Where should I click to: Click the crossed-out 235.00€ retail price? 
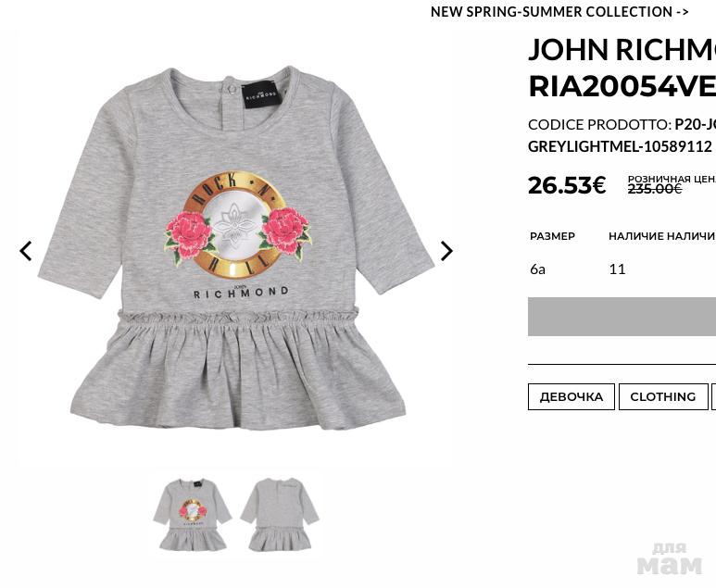(x=655, y=188)
